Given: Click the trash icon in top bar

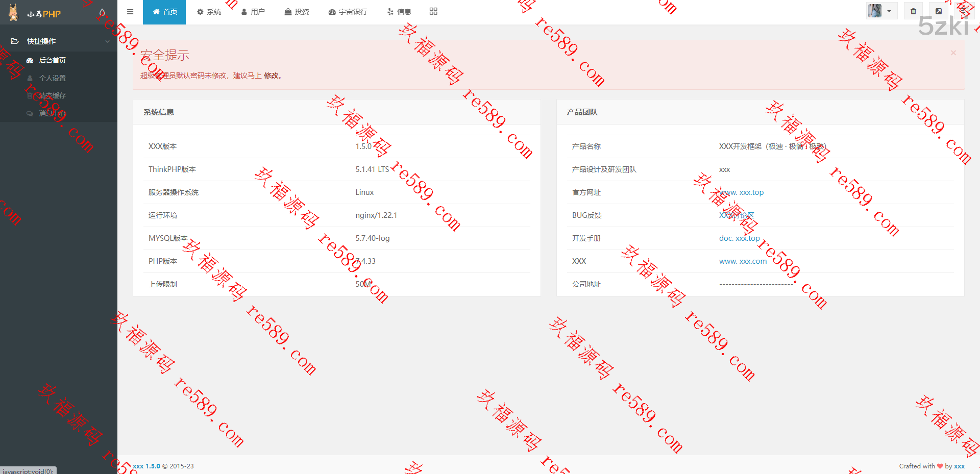Looking at the screenshot, I should pos(913,11).
